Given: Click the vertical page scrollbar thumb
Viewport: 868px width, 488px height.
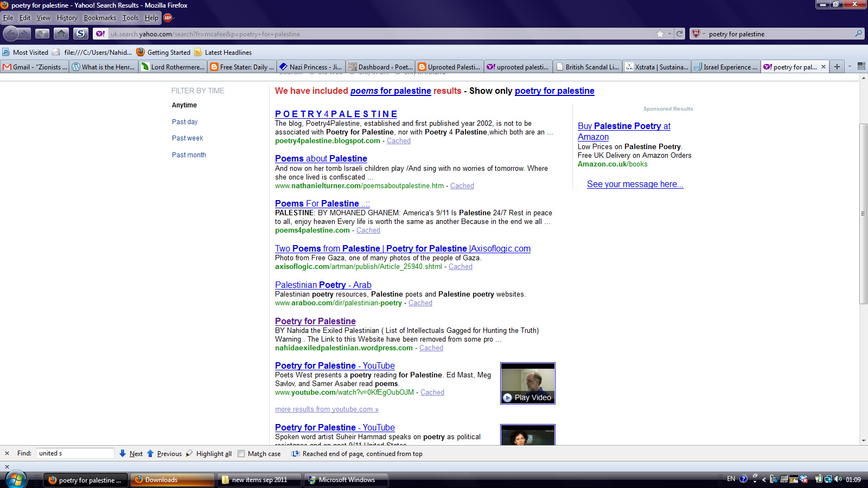Looking at the screenshot, I should point(863,213).
